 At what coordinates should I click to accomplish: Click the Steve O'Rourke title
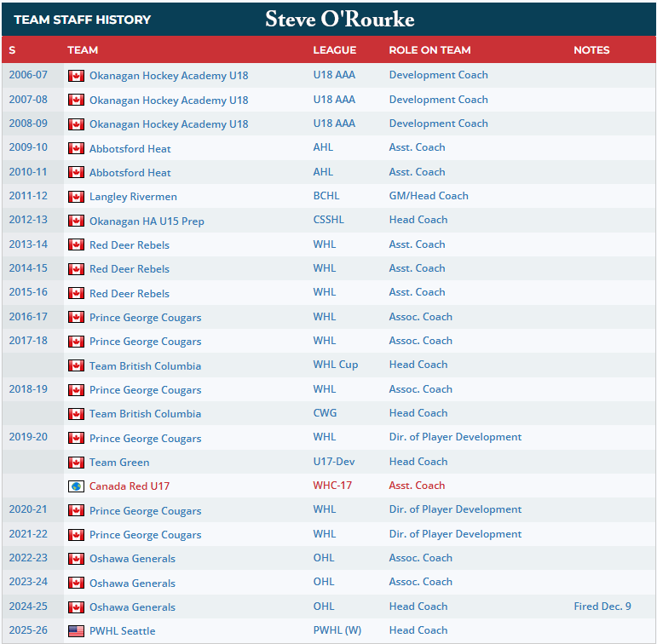coord(340,20)
